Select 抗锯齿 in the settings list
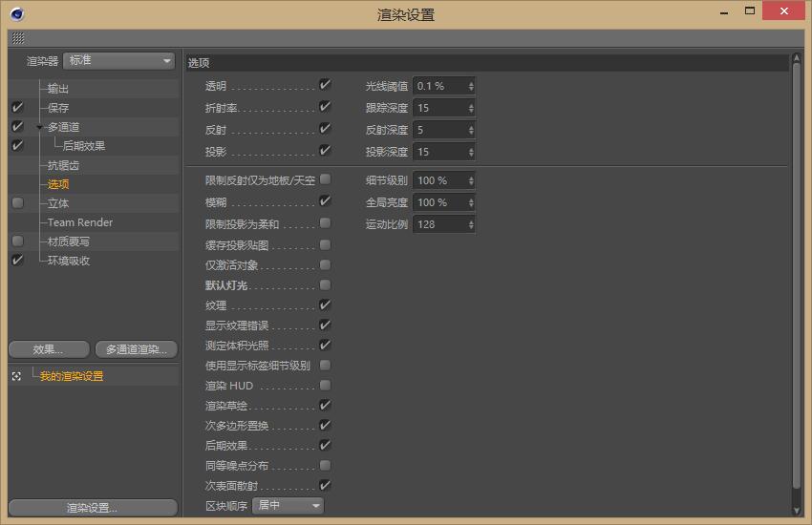The image size is (812, 525). (x=63, y=165)
